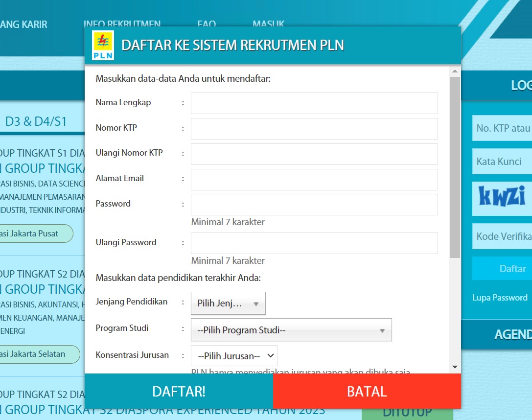The width and height of the screenshot is (532, 420).
Task: Click the dialog scrollbar down arrow
Action: [455, 367]
